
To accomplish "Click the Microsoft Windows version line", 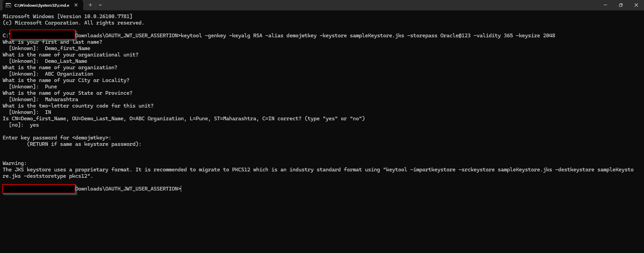I will click(67, 16).
